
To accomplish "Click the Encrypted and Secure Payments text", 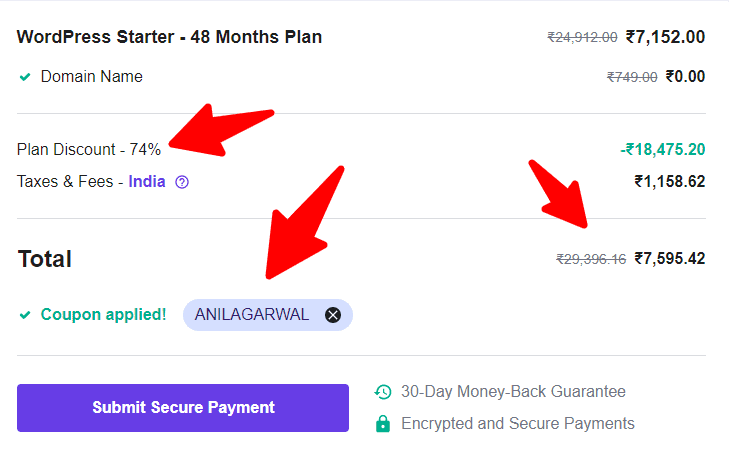I will [518, 423].
